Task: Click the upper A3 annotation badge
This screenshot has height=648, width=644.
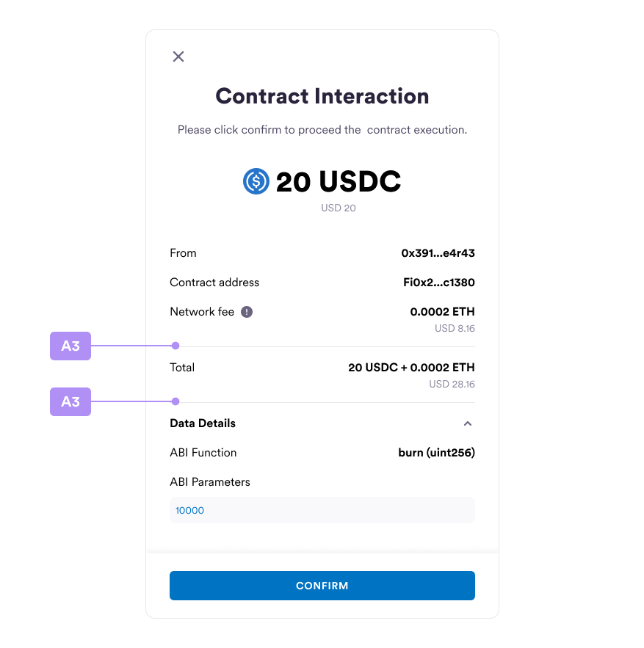Action: (x=70, y=346)
